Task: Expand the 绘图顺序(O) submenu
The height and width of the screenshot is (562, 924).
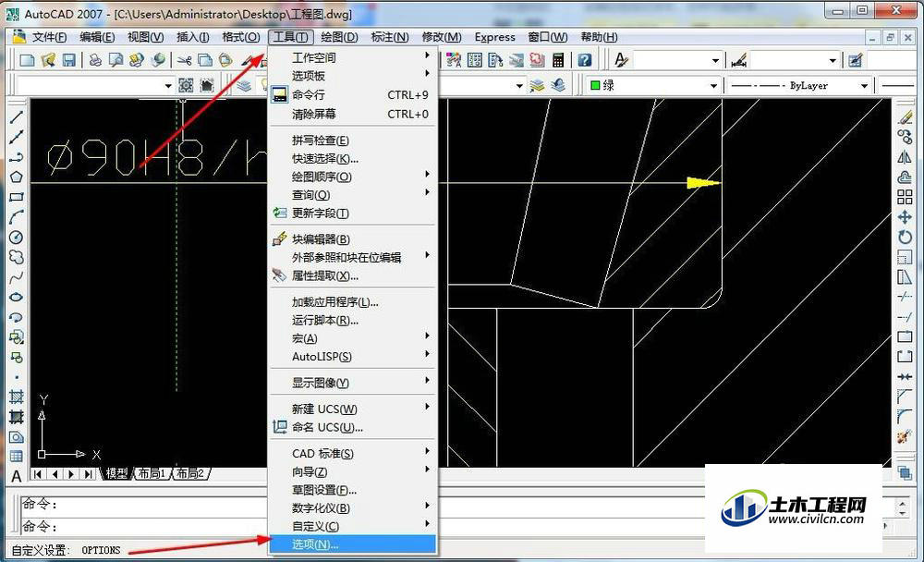Action: pos(353,177)
